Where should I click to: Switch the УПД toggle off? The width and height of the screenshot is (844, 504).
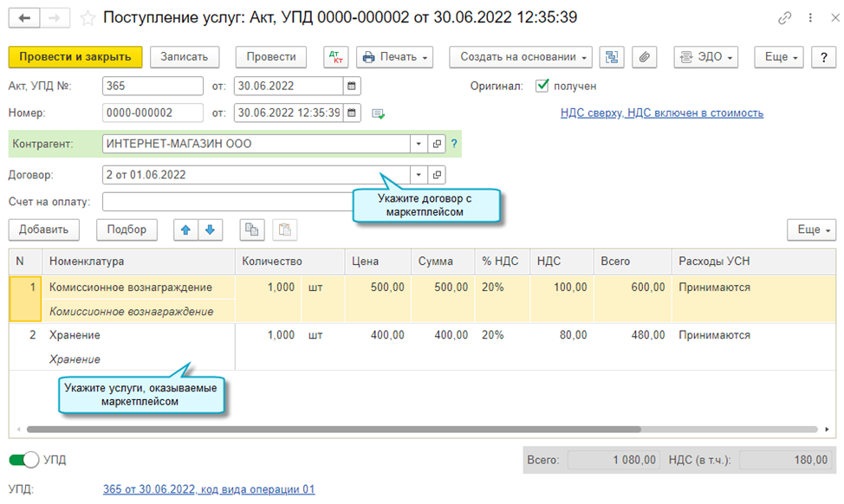[x=24, y=460]
